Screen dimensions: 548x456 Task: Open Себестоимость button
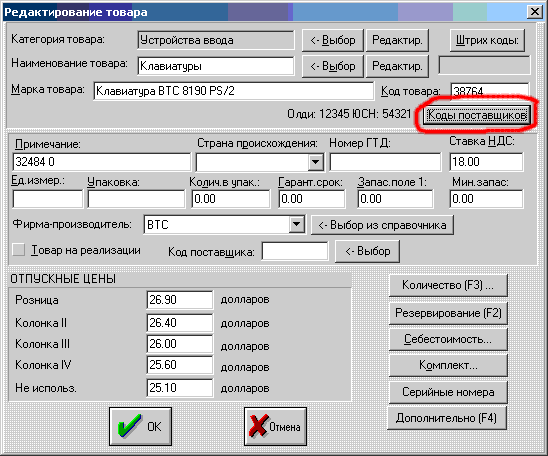point(448,339)
